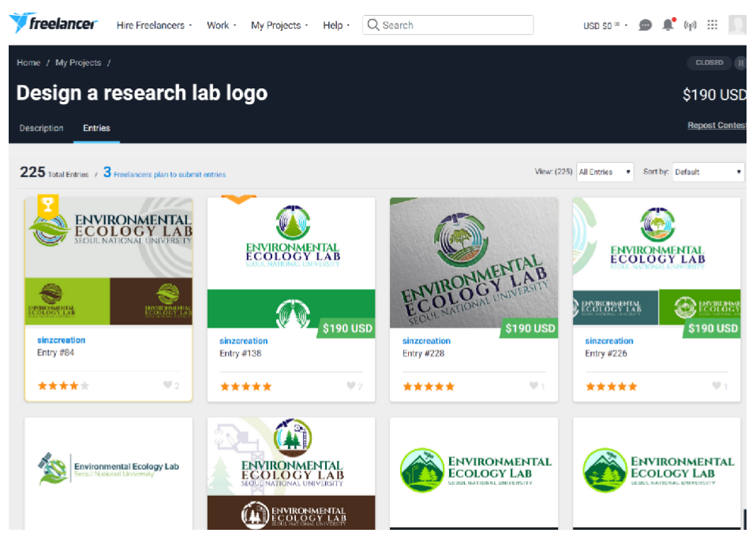
Task: Open the messages chat bubble icon
Action: pyautogui.click(x=645, y=25)
